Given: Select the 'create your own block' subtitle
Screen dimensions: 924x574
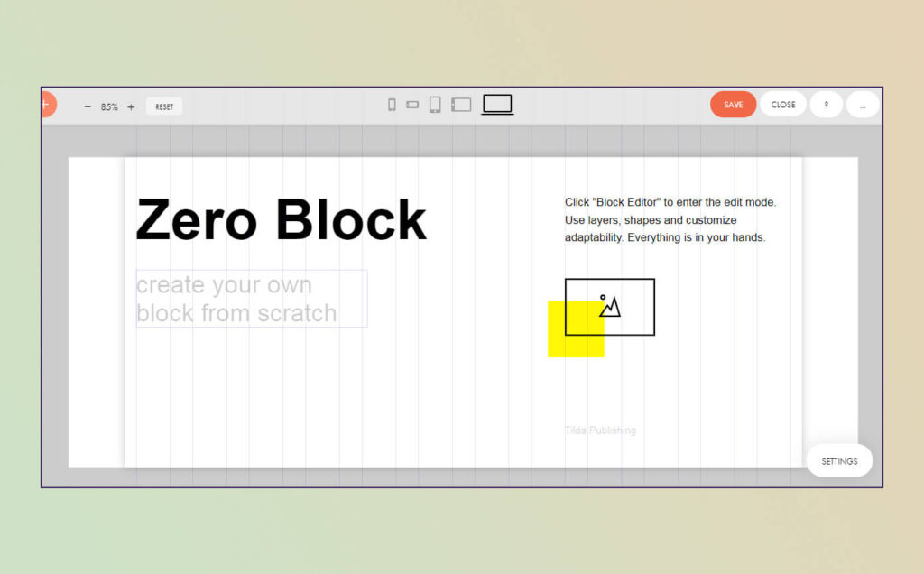Looking at the screenshot, I should 252,299.
